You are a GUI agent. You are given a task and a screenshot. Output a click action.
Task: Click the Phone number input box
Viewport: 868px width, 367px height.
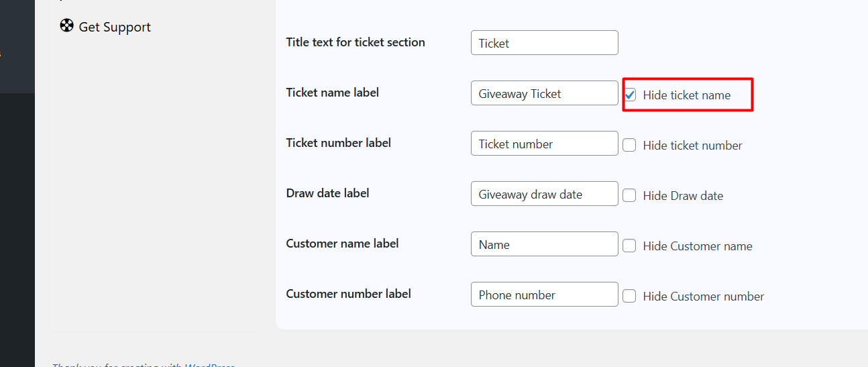[x=544, y=295]
